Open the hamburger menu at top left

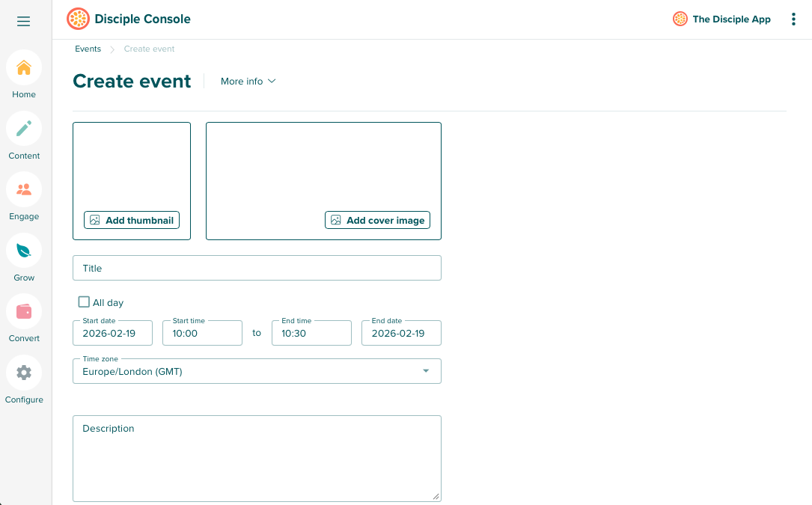(x=23, y=21)
